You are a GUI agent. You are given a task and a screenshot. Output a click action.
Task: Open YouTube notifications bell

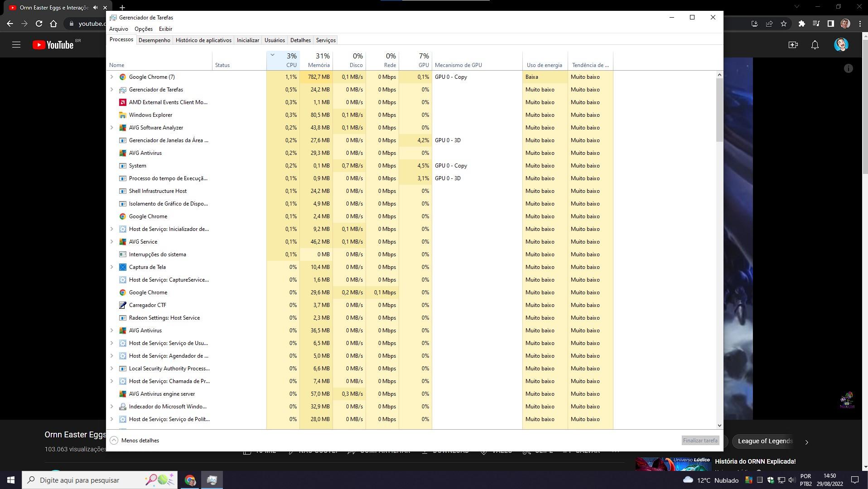pos(815,45)
